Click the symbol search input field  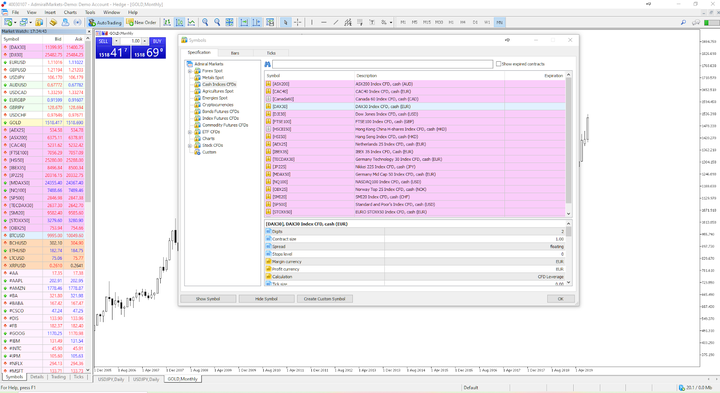click(x=382, y=64)
